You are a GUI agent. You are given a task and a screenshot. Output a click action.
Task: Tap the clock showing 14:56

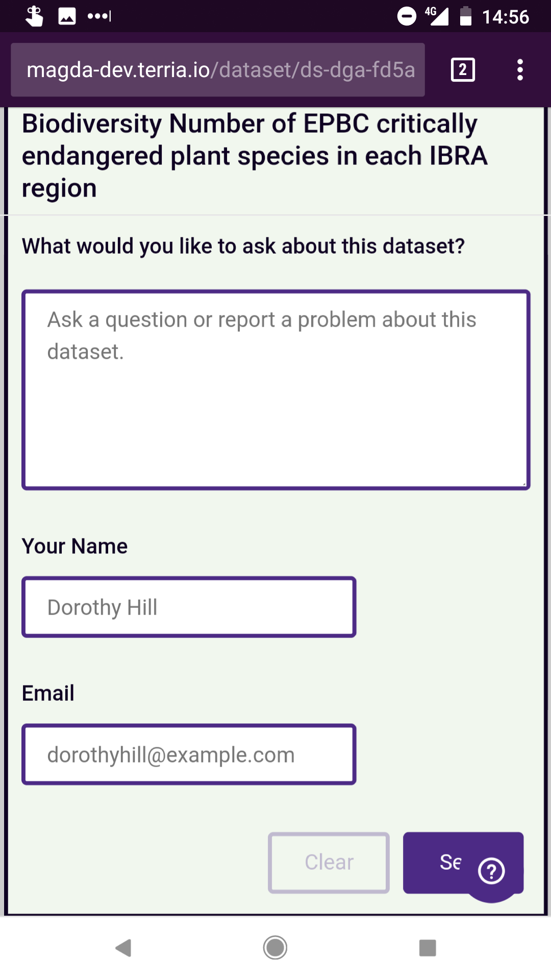(x=506, y=17)
